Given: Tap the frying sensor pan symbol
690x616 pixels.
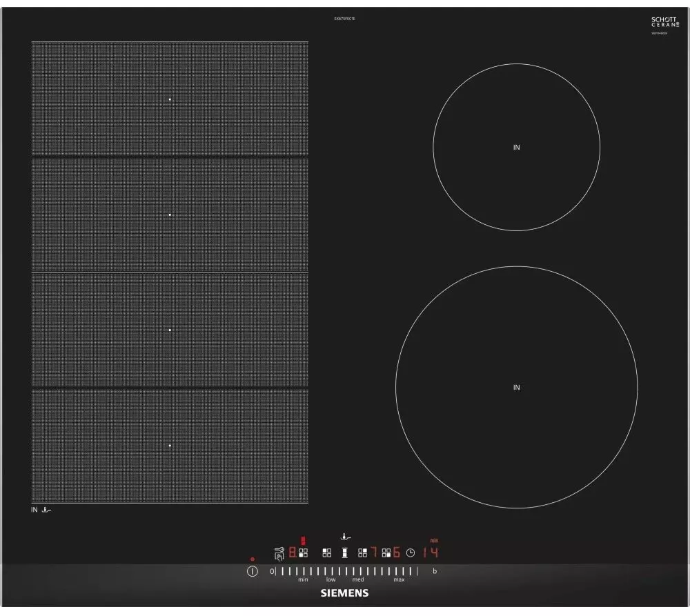Looking at the screenshot, I should pyautogui.click(x=346, y=537).
